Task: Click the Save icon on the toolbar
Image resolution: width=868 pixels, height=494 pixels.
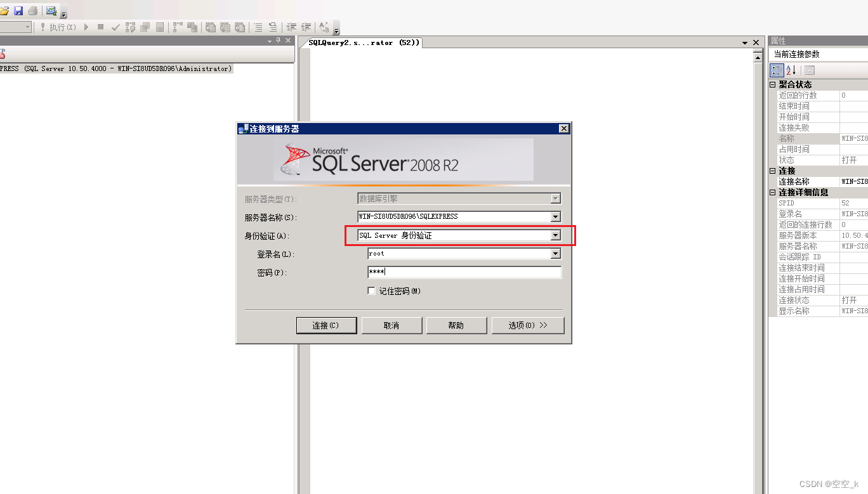Action: click(18, 10)
